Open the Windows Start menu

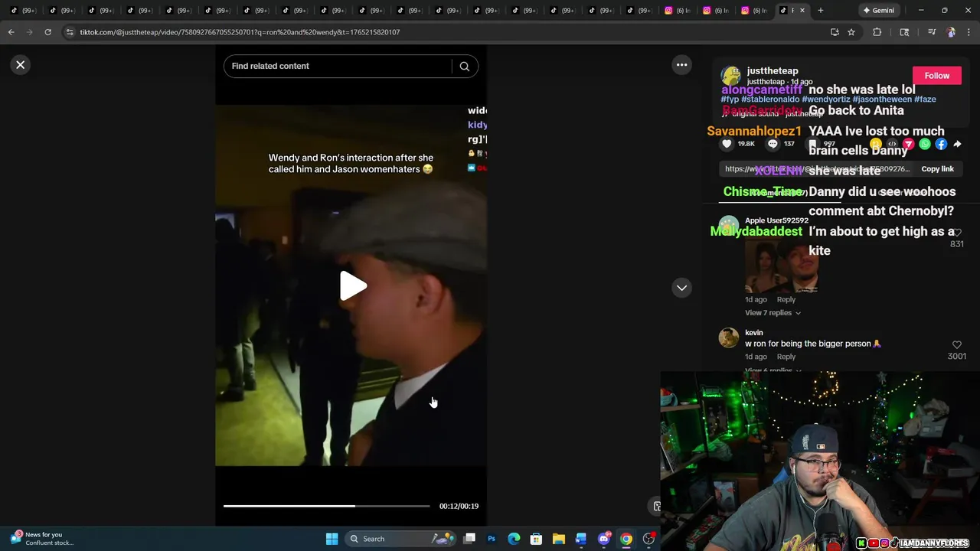[x=332, y=539]
